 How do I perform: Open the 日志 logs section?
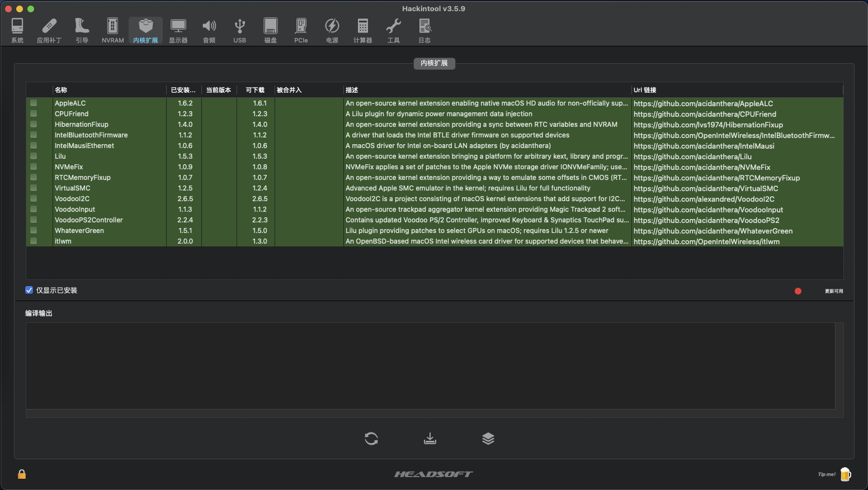pos(424,30)
